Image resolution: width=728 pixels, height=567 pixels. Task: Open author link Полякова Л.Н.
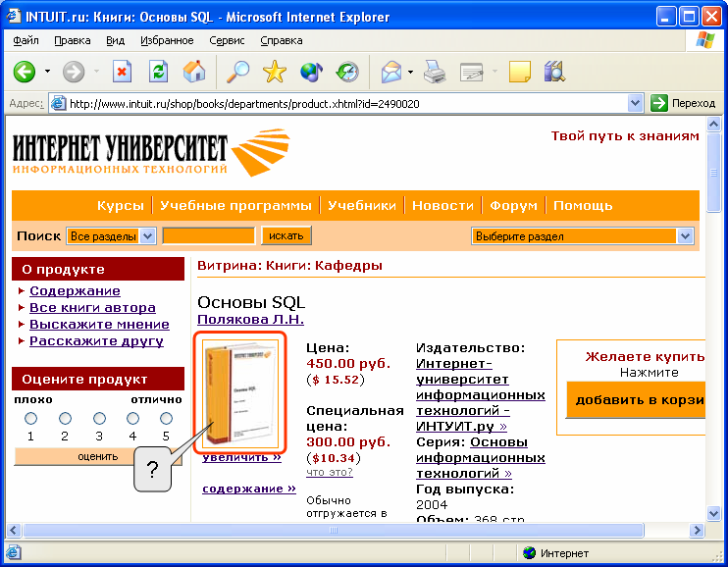251,320
